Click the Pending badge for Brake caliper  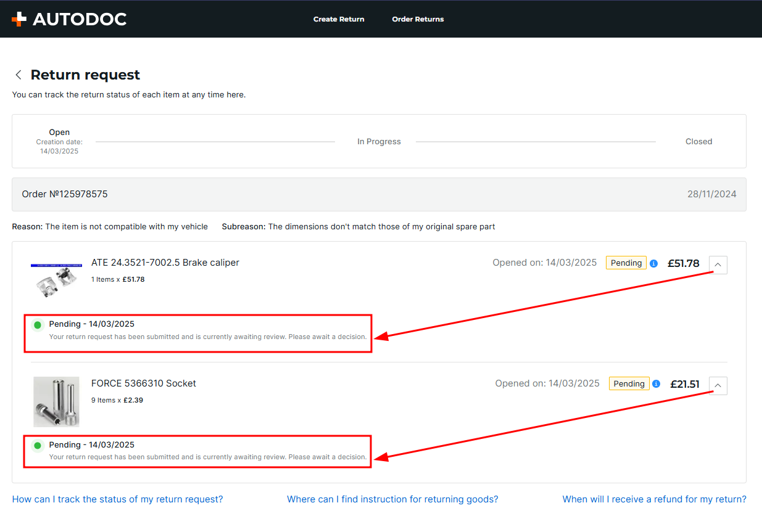pos(626,263)
